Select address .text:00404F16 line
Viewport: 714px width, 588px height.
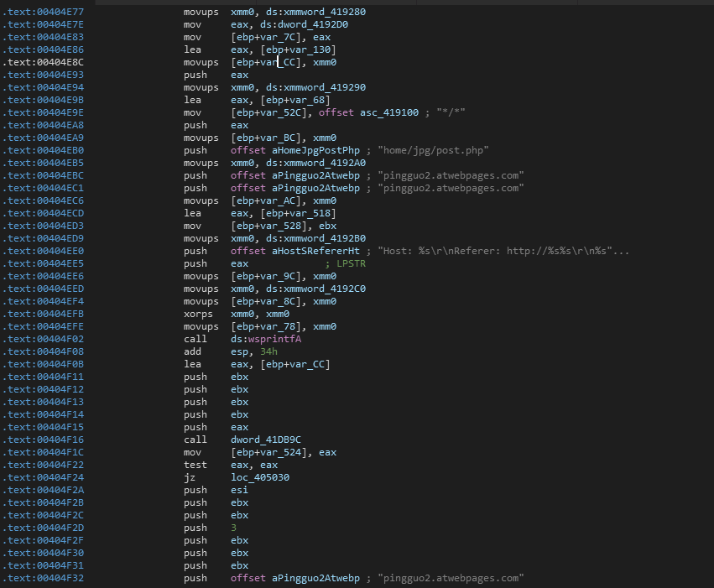pyautogui.click(x=44, y=440)
